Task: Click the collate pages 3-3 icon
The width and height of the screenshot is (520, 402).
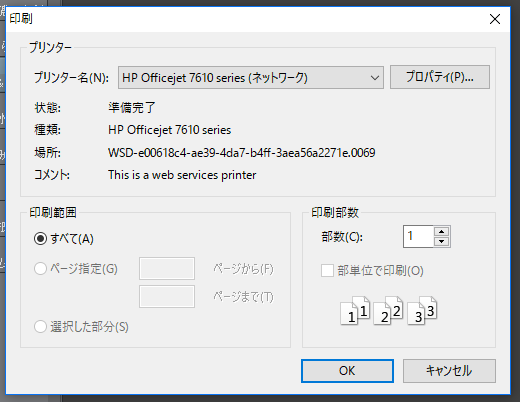Action: 422,310
